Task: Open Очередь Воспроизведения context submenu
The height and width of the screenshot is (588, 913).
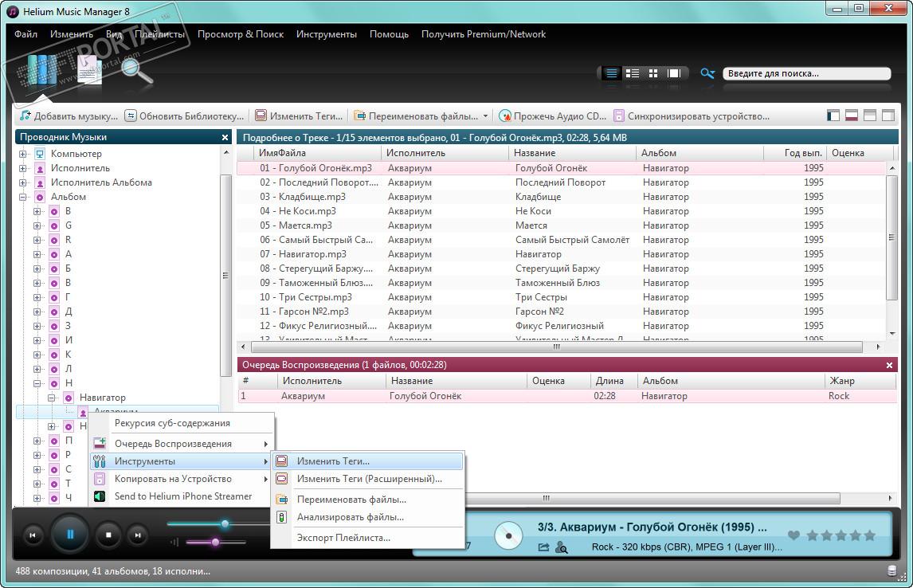Action: point(182,444)
